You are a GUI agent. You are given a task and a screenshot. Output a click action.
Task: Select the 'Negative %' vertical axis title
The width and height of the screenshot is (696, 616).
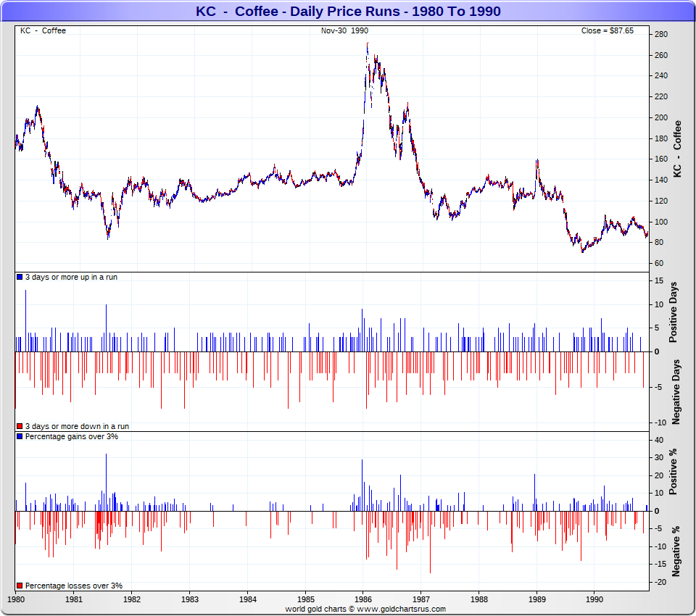click(x=676, y=550)
